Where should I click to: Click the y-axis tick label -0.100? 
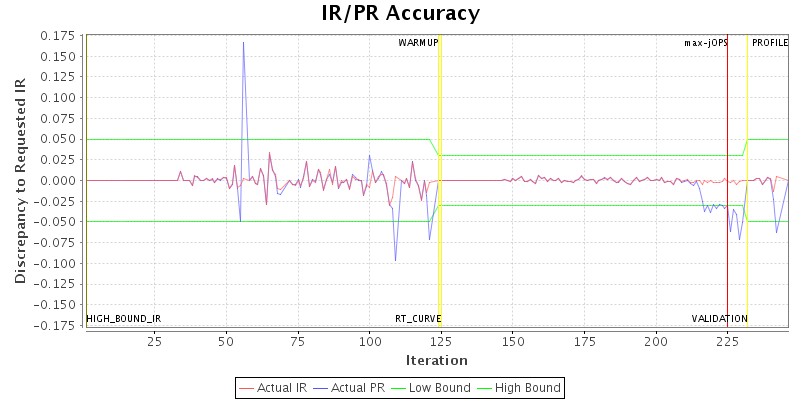coord(59,263)
